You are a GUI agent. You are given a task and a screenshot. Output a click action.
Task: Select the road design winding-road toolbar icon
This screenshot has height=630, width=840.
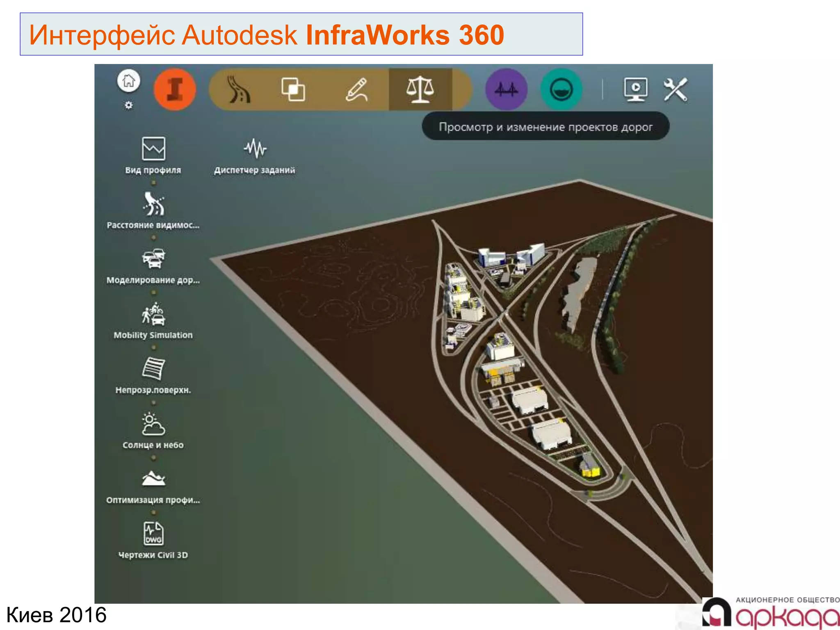pyautogui.click(x=239, y=89)
